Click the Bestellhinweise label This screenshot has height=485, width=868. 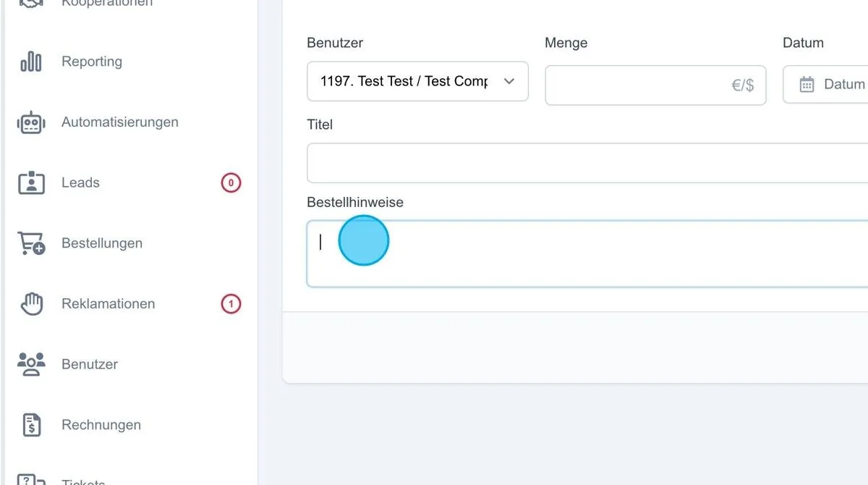[x=355, y=202]
